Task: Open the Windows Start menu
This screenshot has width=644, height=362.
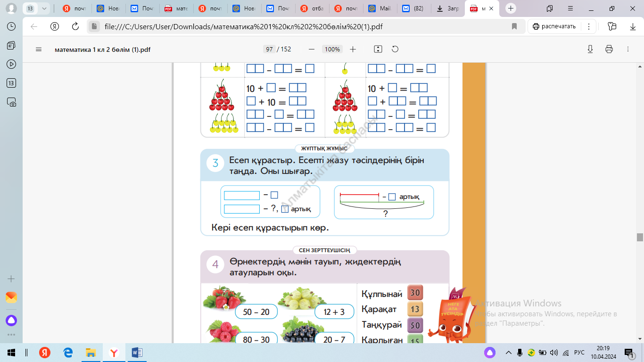Action: tap(11, 353)
